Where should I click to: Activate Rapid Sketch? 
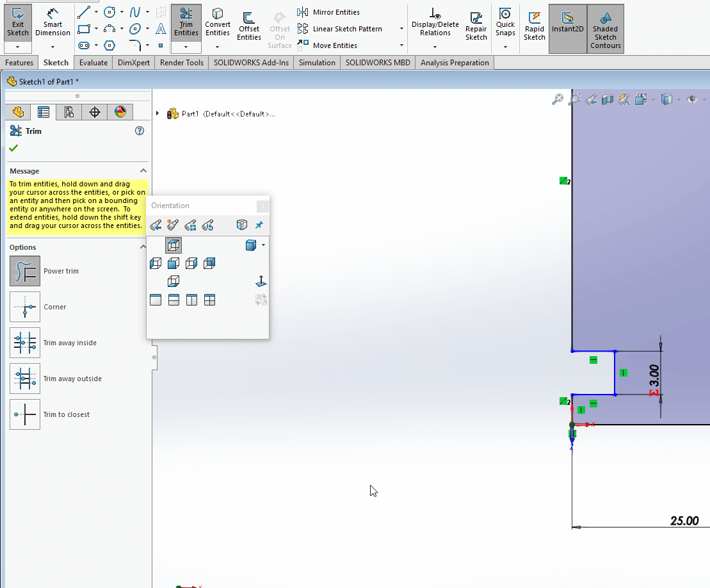coord(535,26)
